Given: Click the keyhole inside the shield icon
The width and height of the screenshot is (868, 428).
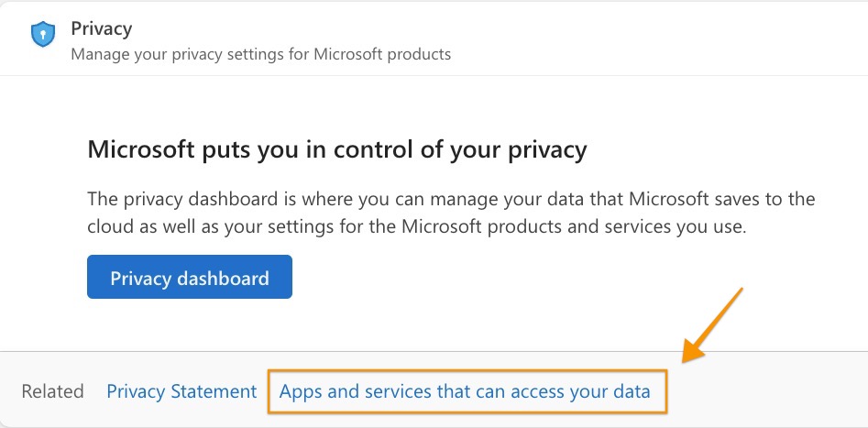Looking at the screenshot, I should (x=43, y=35).
